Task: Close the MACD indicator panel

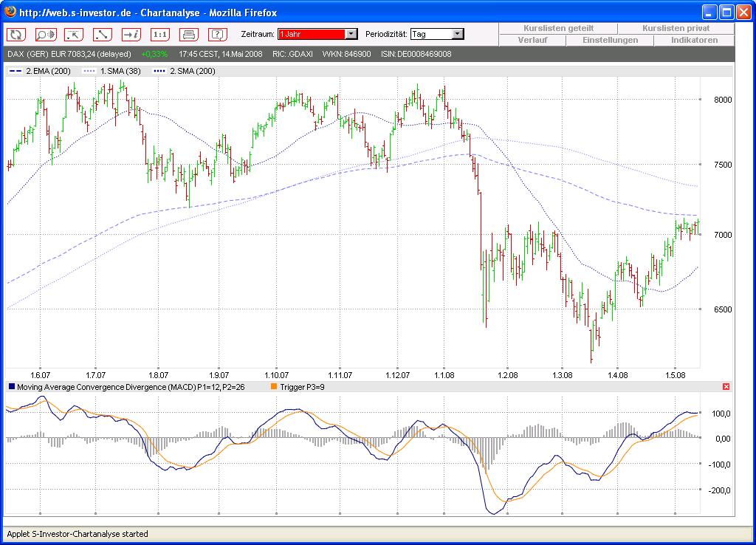Action: point(726,387)
